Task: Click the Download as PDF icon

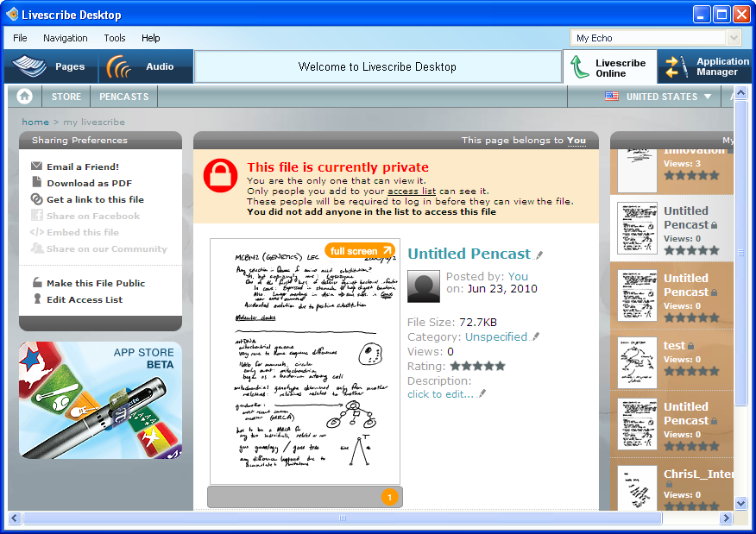Action: (37, 183)
